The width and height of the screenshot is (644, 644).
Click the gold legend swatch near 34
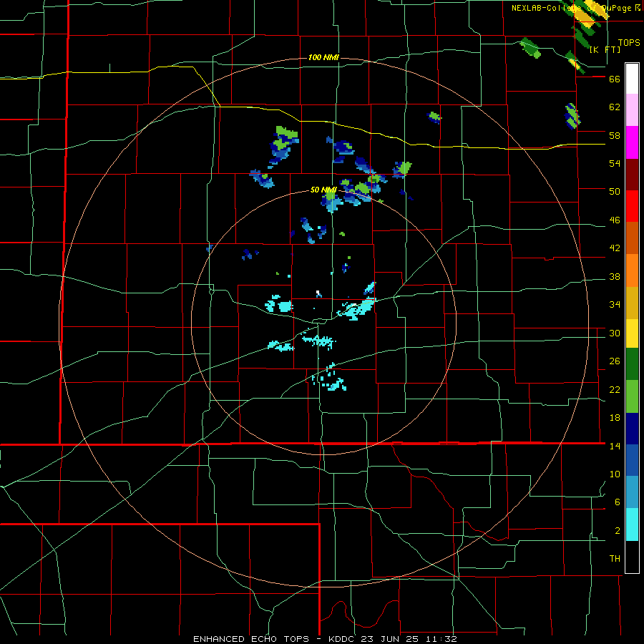point(632,303)
